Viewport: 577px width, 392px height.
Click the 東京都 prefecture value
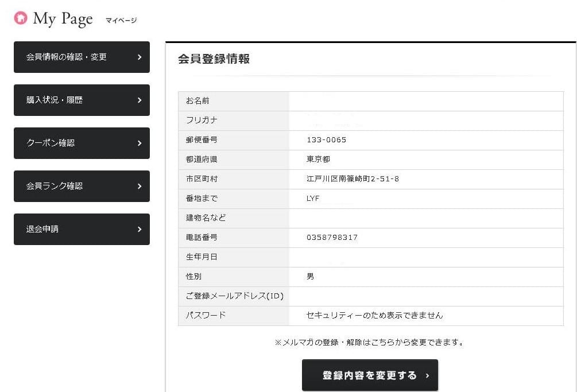(318, 160)
